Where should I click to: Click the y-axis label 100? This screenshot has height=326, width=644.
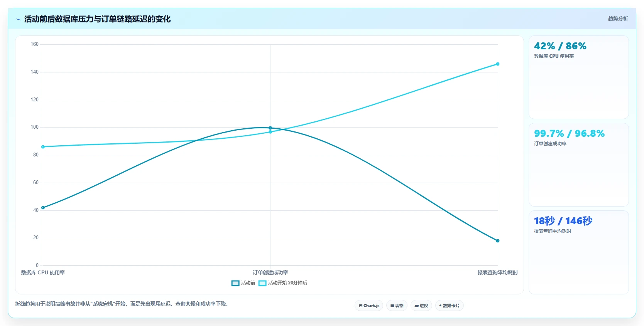coord(35,127)
